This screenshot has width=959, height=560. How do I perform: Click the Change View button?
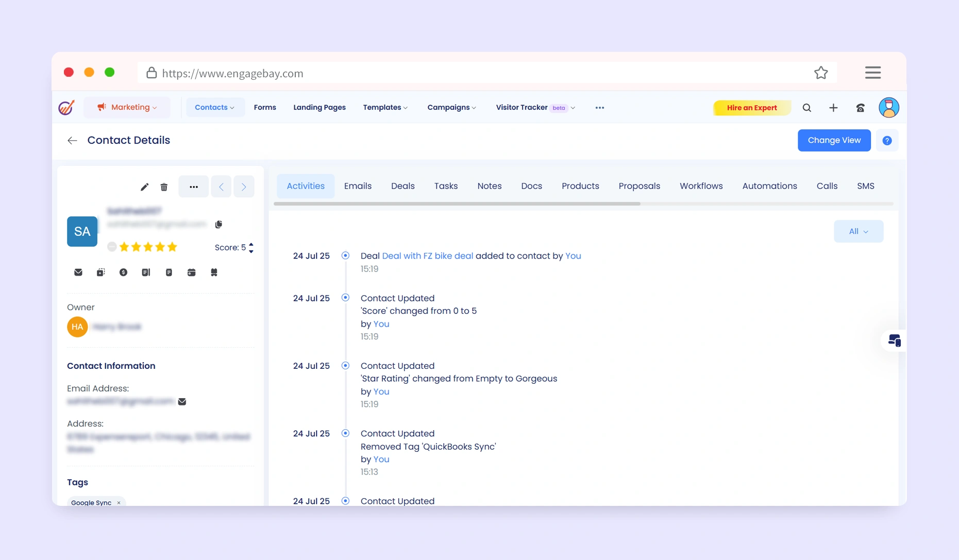[834, 140]
